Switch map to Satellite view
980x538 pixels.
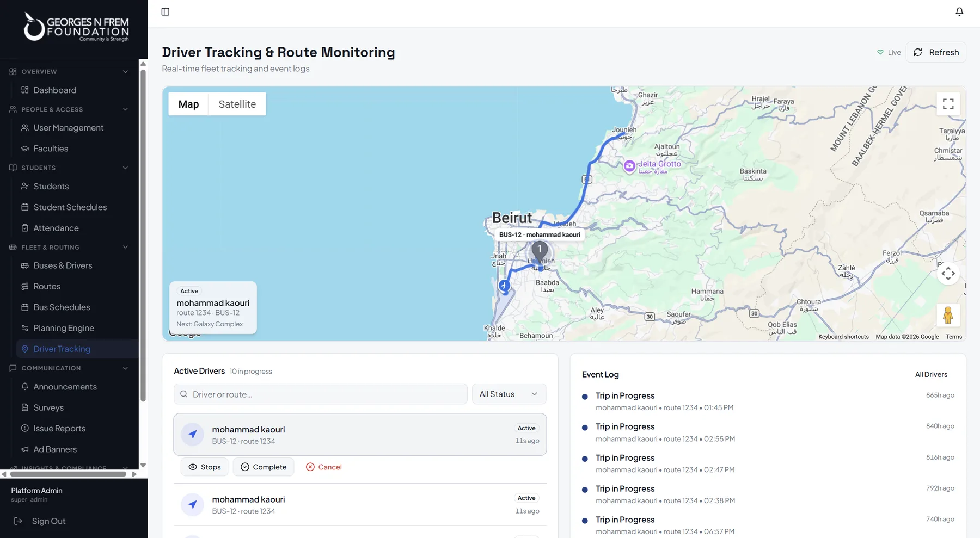point(237,104)
